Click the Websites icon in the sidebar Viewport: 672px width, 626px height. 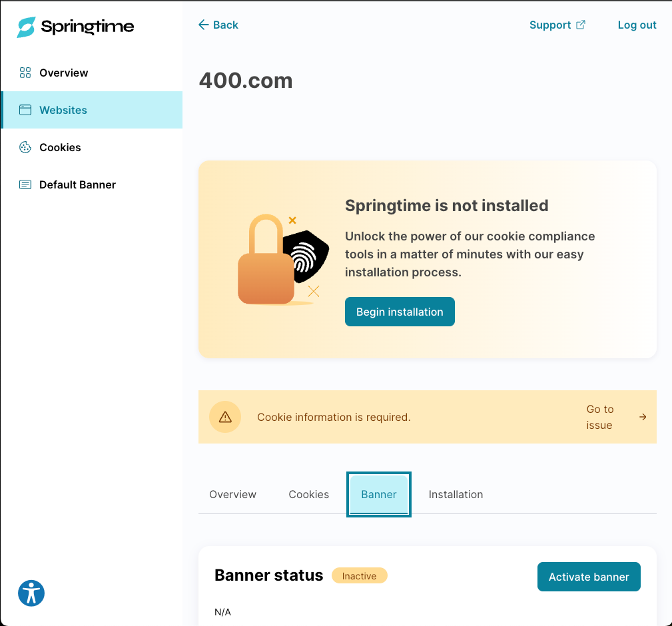click(x=25, y=109)
